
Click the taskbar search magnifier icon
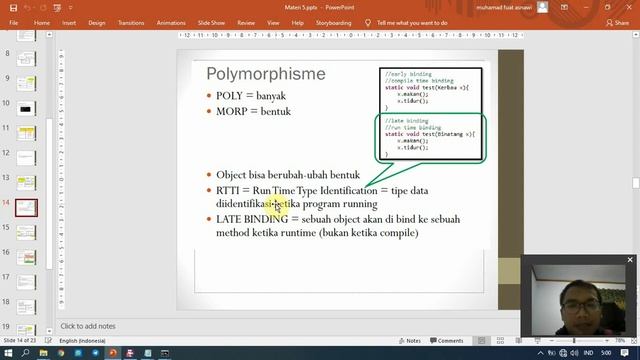[x=25, y=353]
